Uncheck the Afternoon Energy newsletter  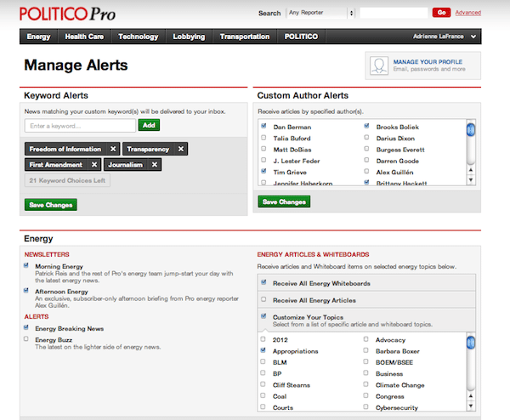26,291
